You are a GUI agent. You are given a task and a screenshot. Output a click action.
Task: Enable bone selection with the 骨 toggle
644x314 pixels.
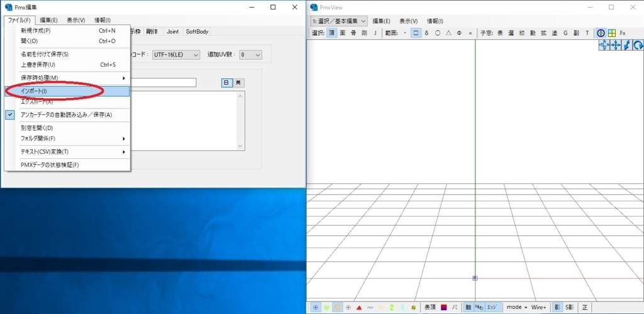click(353, 33)
